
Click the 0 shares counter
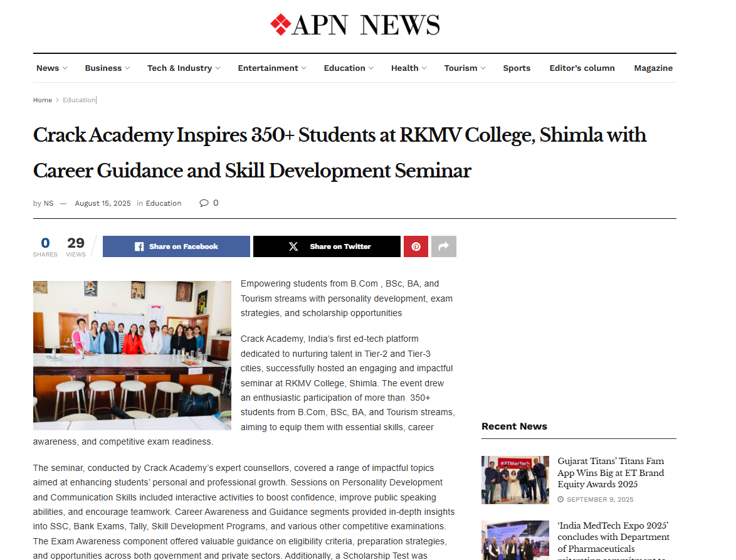click(45, 247)
